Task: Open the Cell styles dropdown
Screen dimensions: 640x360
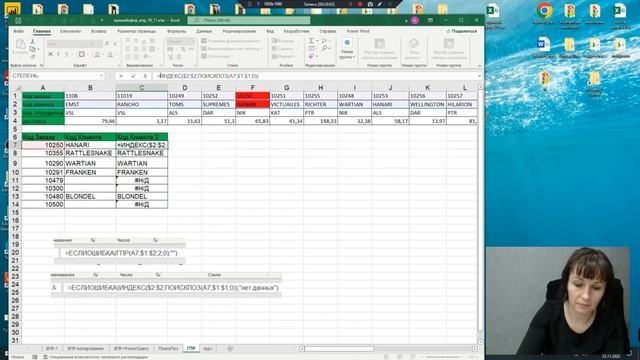Action: pos(218,56)
